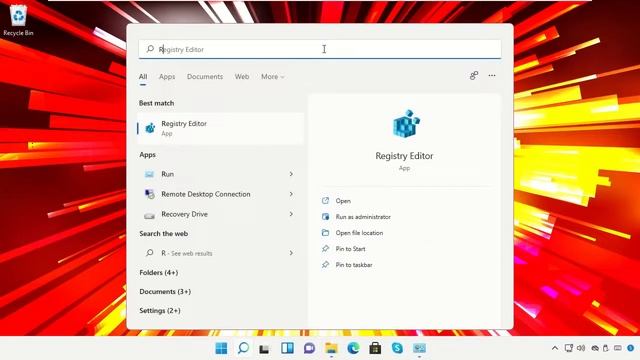This screenshot has width=640, height=360.
Task: Show hidden icons tray chevron
Action: tap(555, 348)
